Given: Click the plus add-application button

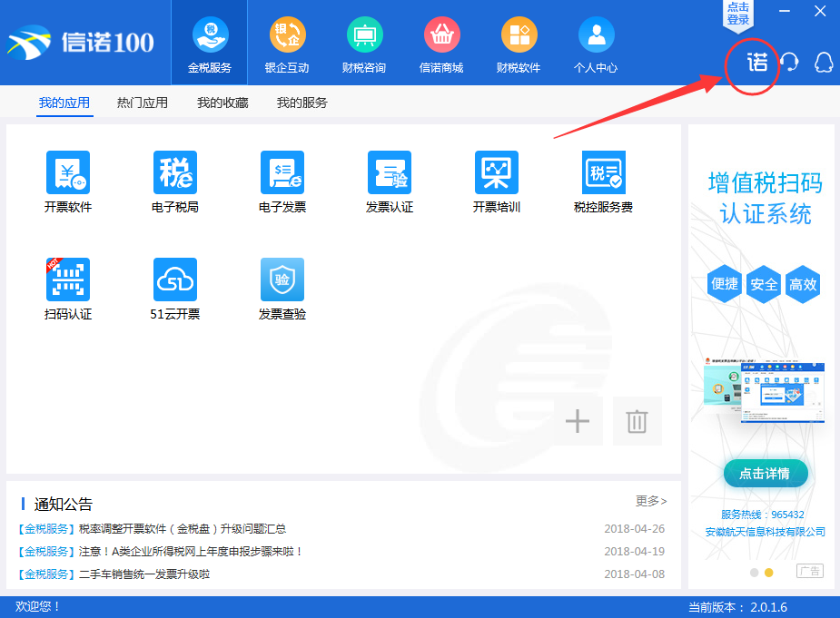Looking at the screenshot, I should pyautogui.click(x=578, y=421).
